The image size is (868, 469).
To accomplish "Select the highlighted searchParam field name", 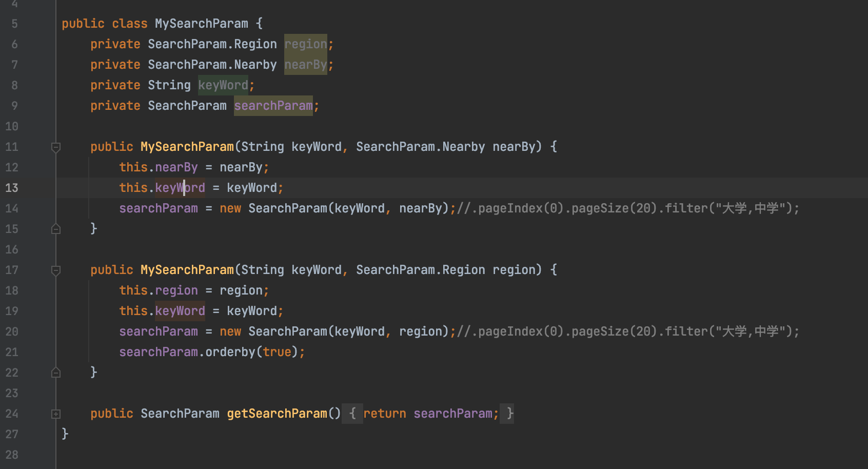I will click(273, 106).
